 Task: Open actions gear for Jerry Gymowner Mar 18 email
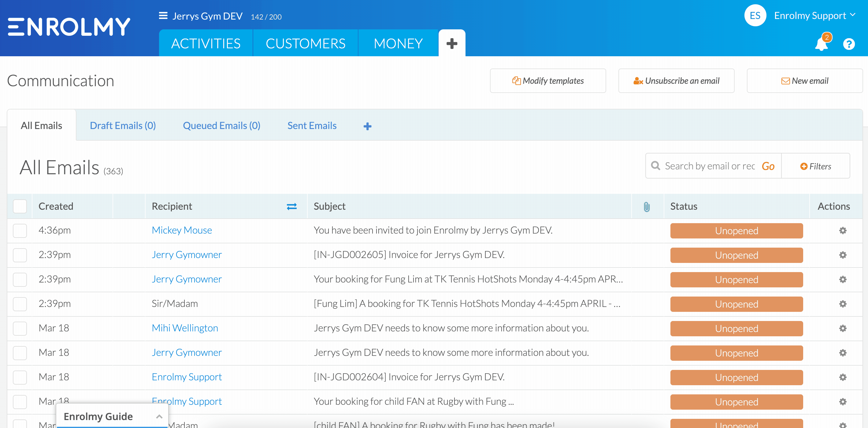(842, 353)
